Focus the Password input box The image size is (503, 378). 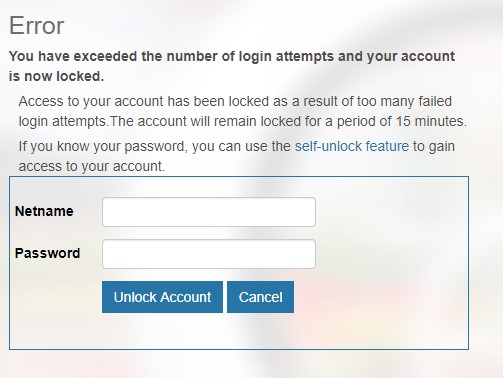pos(209,254)
